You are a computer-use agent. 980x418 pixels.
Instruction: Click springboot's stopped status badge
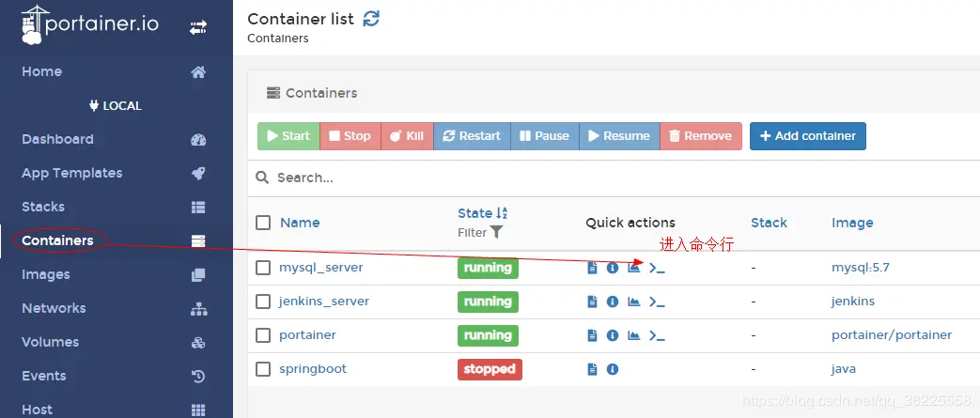pyautogui.click(x=490, y=369)
